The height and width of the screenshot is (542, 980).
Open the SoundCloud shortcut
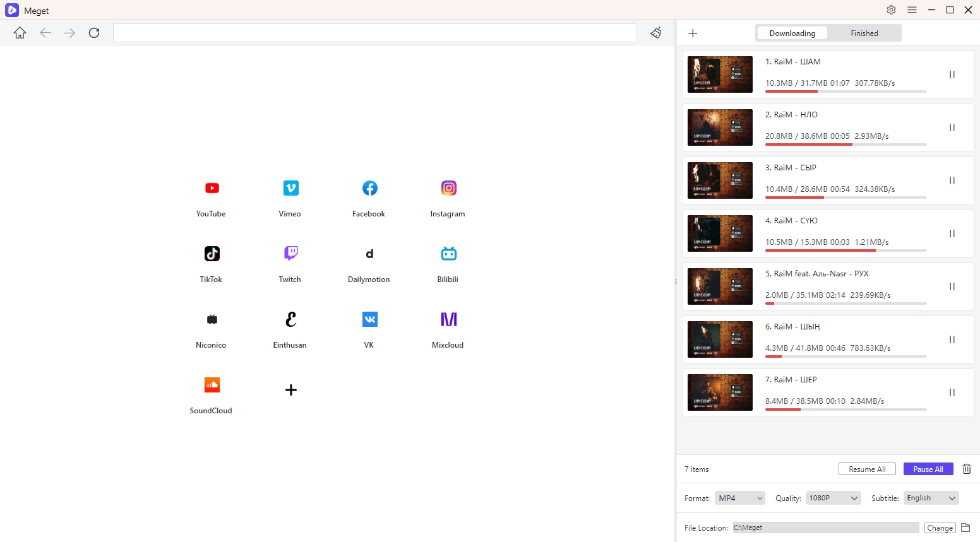[212, 385]
